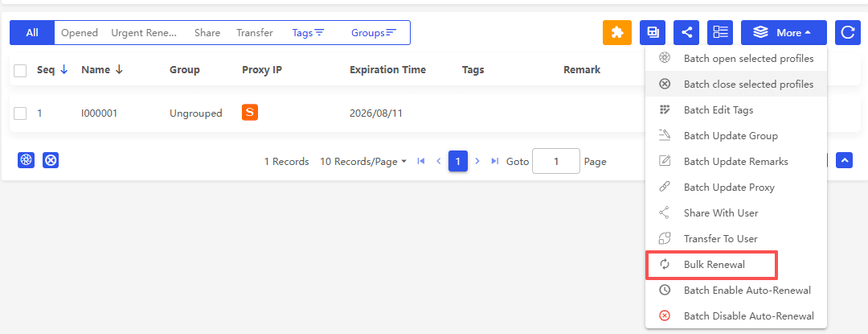Go to the first page arrow
This screenshot has height=334, width=868.
click(x=420, y=161)
